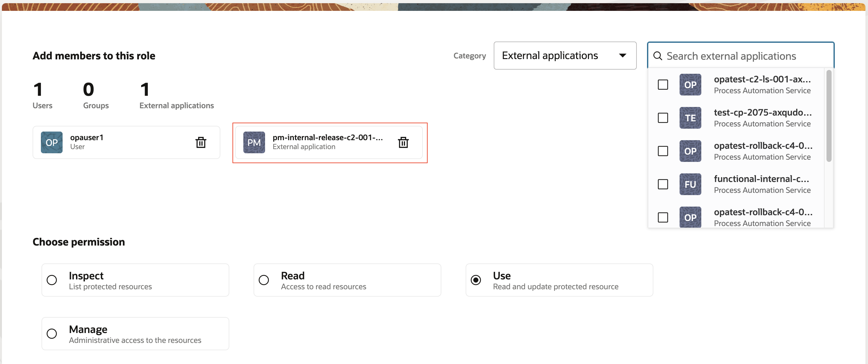Click the OP avatar next to opauser1
The width and height of the screenshot is (868, 364).
[51, 142]
